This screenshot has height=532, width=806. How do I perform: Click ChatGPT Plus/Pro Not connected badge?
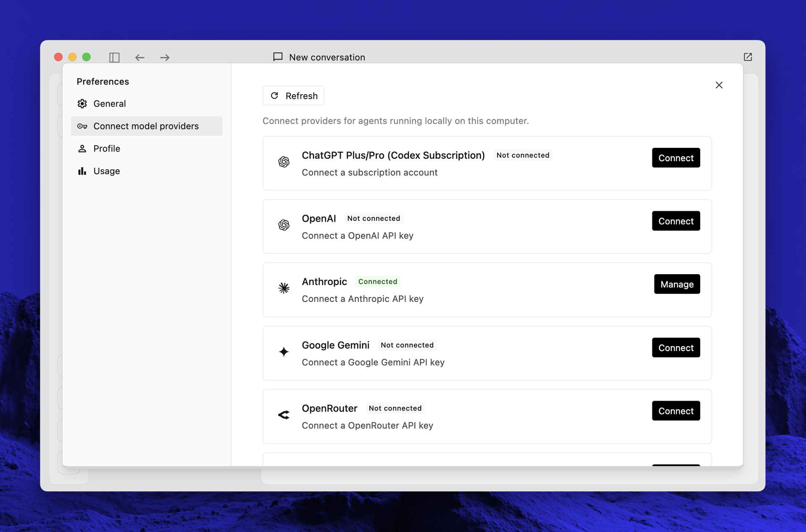tap(523, 155)
